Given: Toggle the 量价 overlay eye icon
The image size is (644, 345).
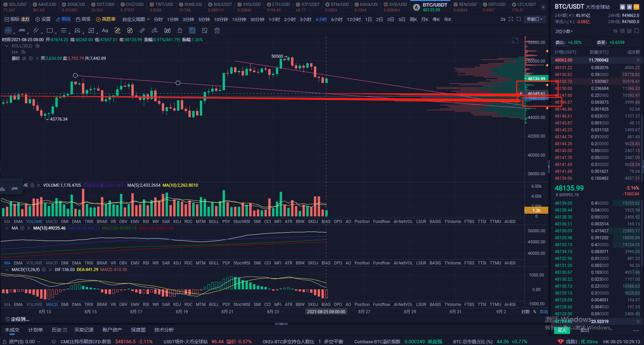Looking at the screenshot, I should tap(24, 58).
